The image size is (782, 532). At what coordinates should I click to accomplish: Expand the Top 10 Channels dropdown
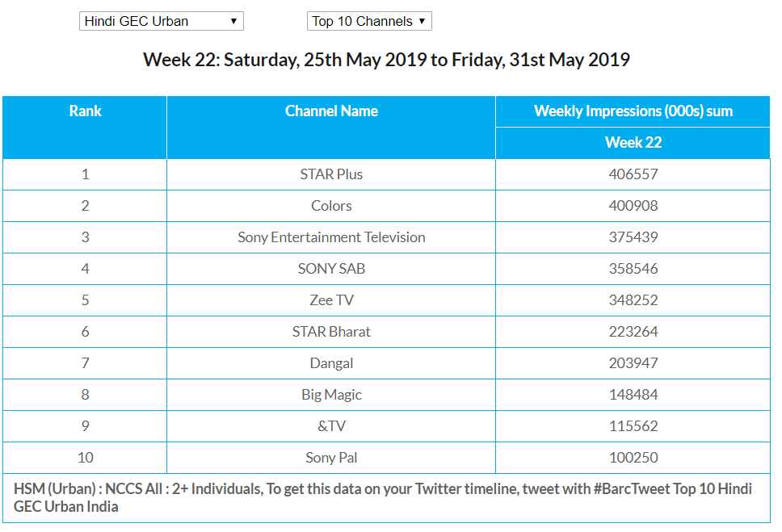(369, 22)
